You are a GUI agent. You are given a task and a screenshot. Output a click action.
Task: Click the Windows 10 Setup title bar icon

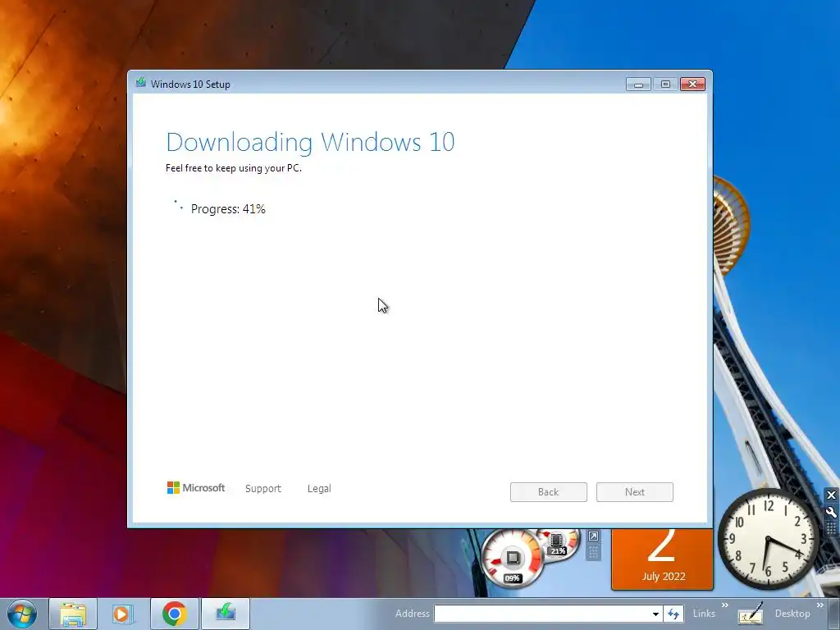(141, 83)
